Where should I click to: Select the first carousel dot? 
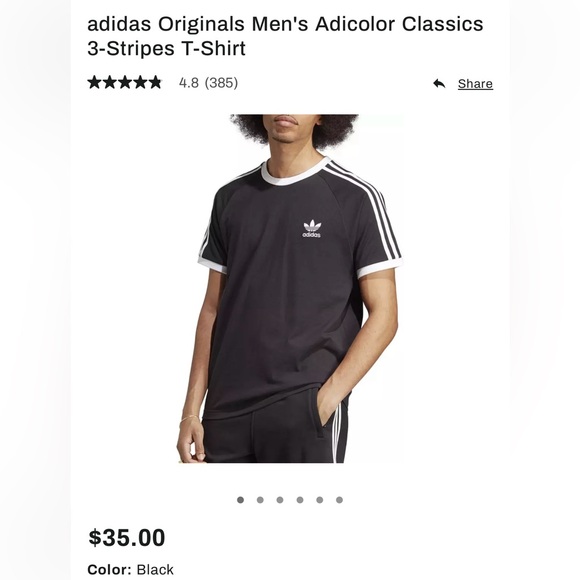(240, 500)
